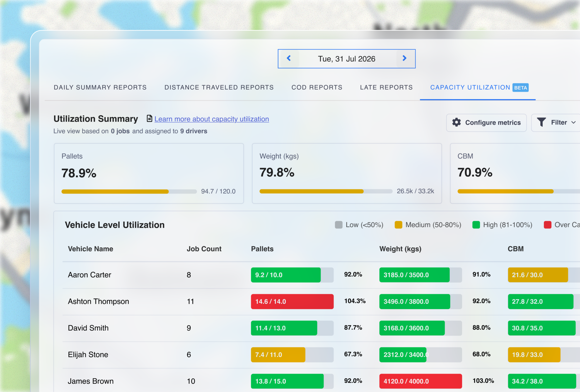This screenshot has height=392, width=580.
Task: Click the gear icon in Configure metrics
Action: tap(457, 122)
